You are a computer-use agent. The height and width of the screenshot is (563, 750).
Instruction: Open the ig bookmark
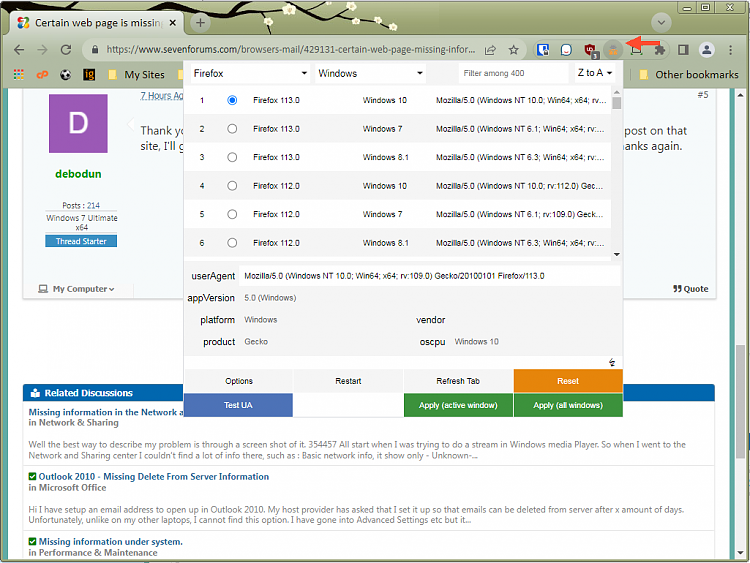89,75
